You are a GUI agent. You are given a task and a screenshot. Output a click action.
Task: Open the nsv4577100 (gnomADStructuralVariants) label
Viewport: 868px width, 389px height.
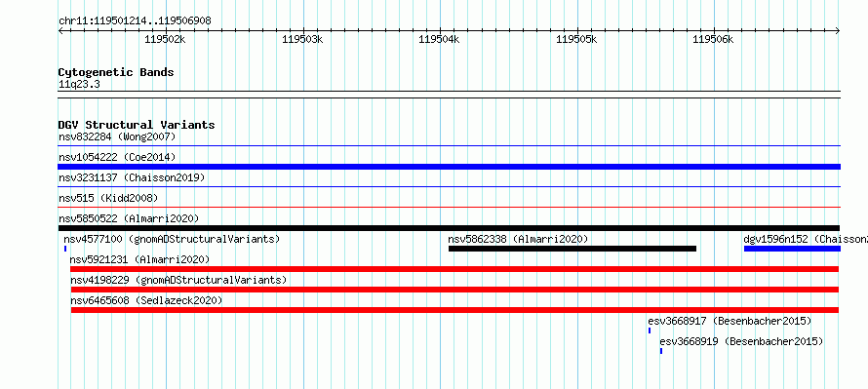(x=173, y=239)
